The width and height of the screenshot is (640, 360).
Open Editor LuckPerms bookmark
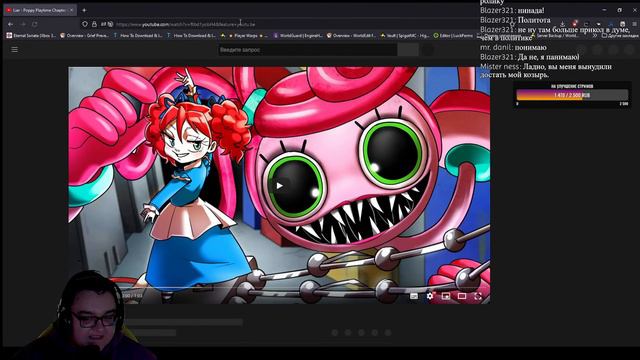coord(453,36)
